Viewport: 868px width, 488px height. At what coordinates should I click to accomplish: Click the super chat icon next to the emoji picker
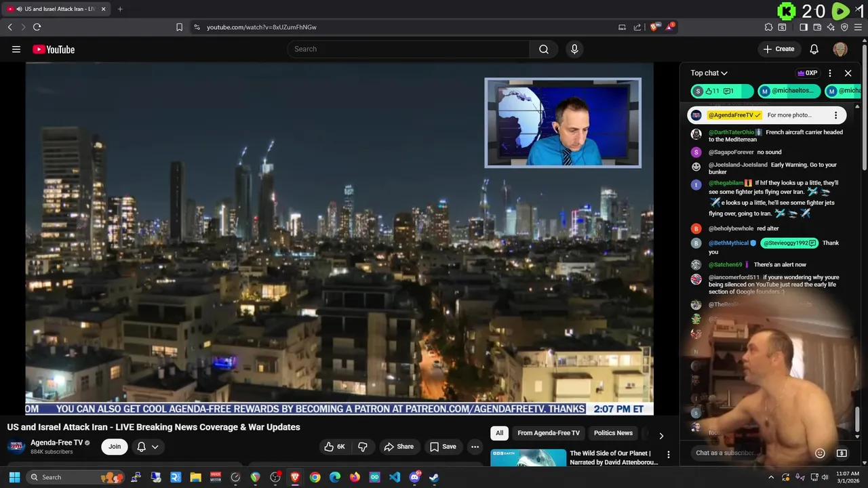click(842, 453)
